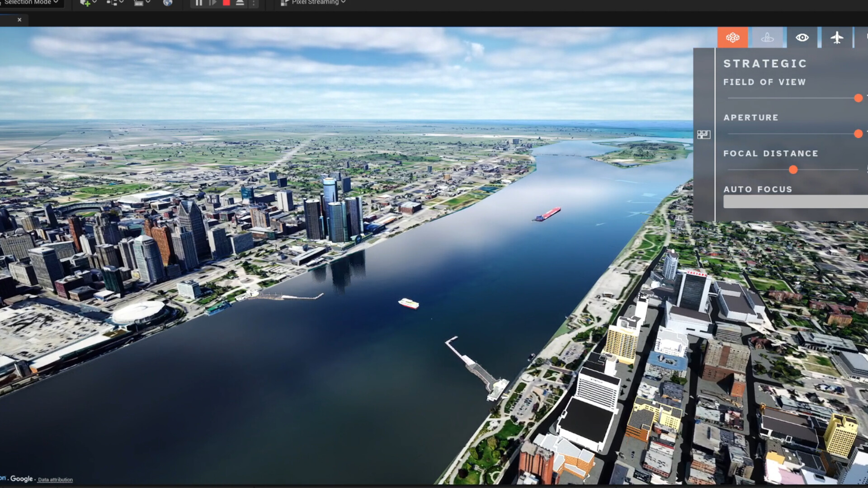Pause the running simulation
This screenshot has height=488, width=868.
click(x=198, y=4)
